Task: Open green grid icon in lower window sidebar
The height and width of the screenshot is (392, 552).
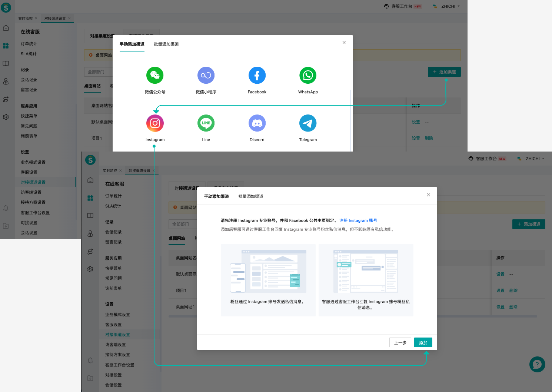Action: pyautogui.click(x=90, y=198)
